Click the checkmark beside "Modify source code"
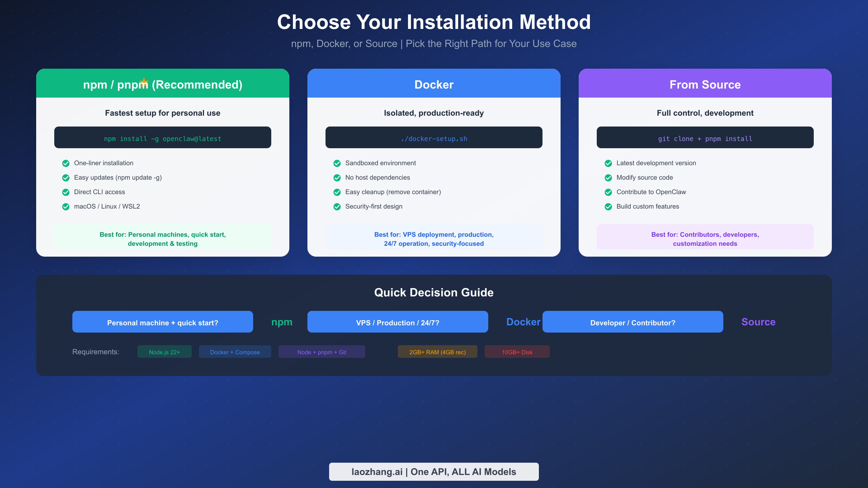The height and width of the screenshot is (488, 868). [608, 177]
